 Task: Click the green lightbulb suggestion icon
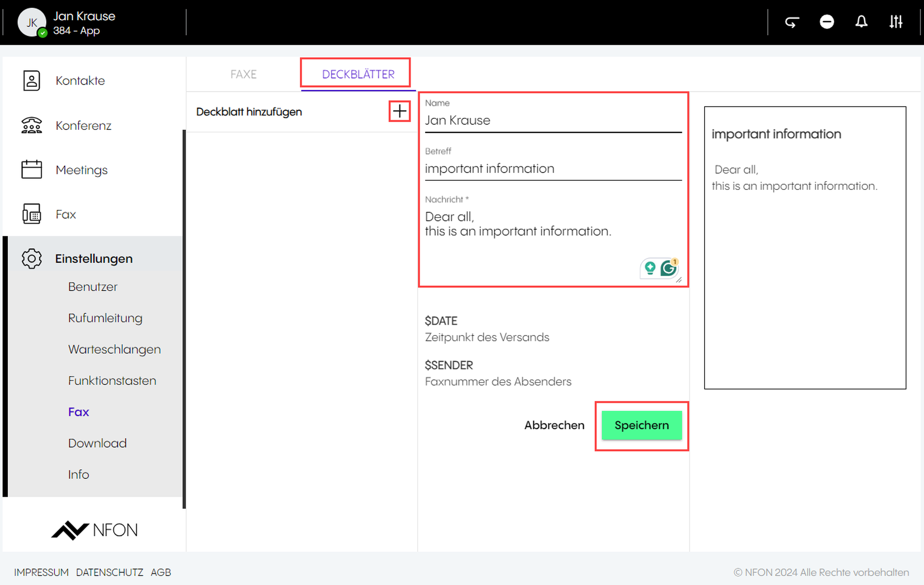click(650, 268)
